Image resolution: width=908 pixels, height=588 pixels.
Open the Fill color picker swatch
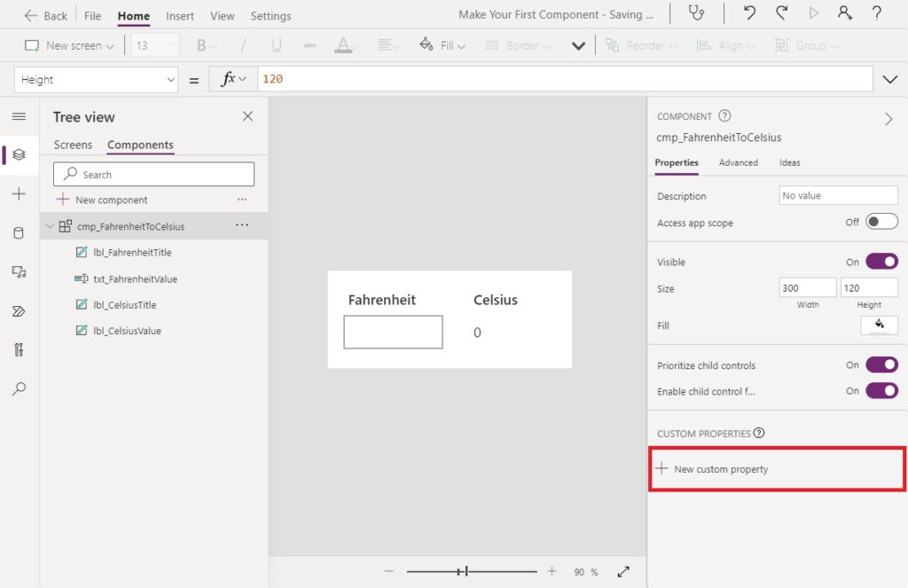point(879,325)
